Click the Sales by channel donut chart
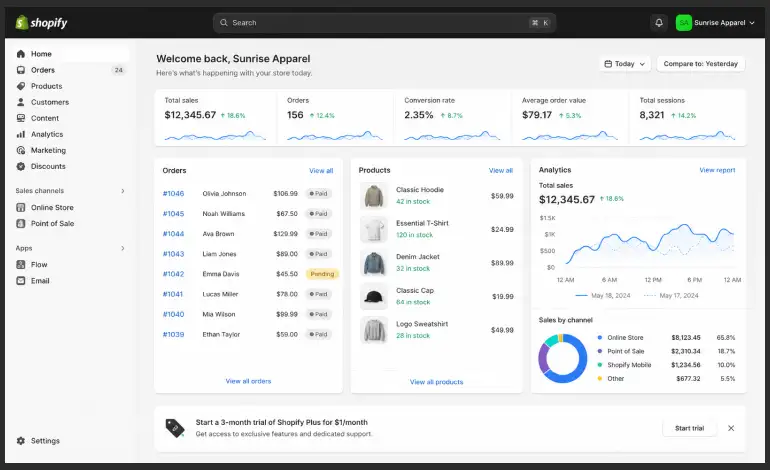This screenshot has height=470, width=770. point(563,359)
